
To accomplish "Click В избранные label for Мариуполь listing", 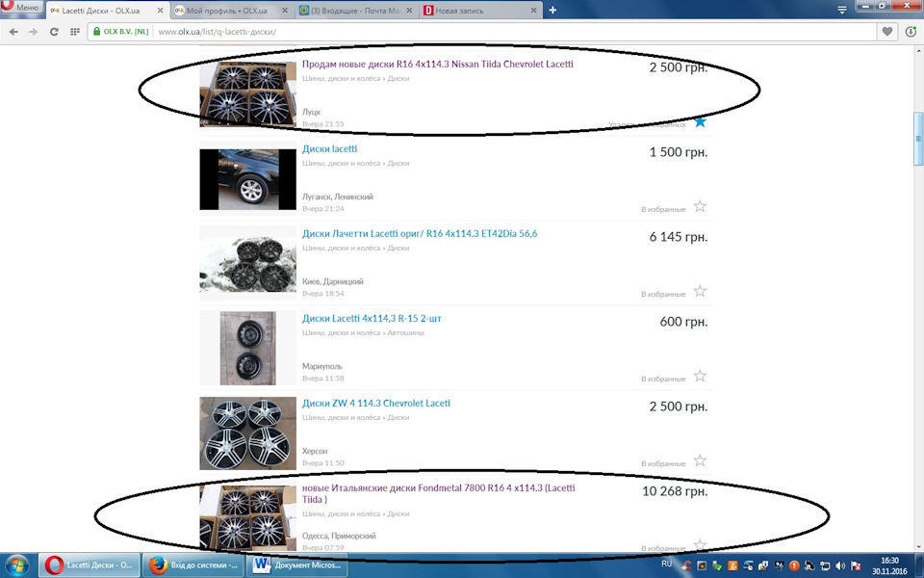I will (663, 380).
